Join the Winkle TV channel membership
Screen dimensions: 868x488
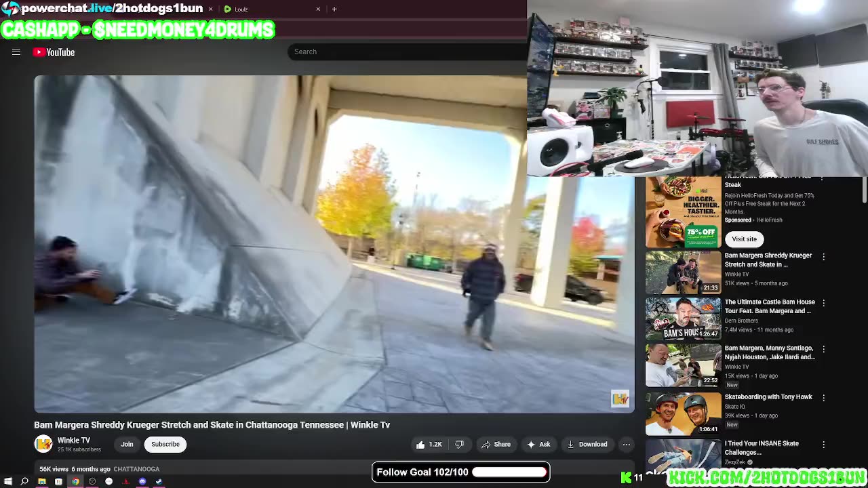click(127, 445)
